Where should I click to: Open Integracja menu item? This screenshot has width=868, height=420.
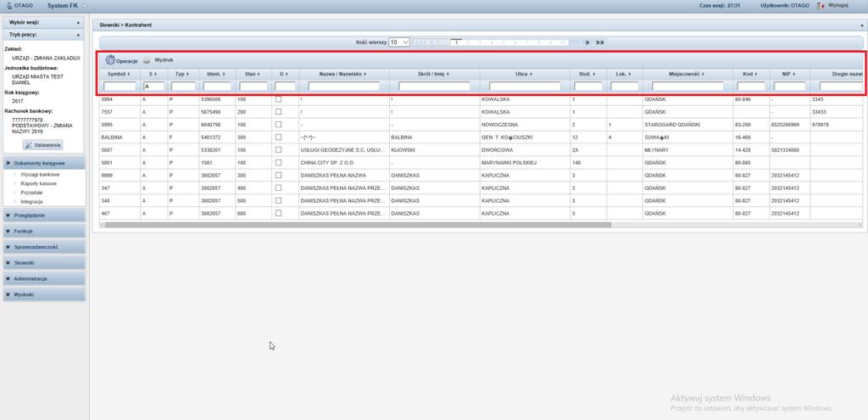(31, 202)
